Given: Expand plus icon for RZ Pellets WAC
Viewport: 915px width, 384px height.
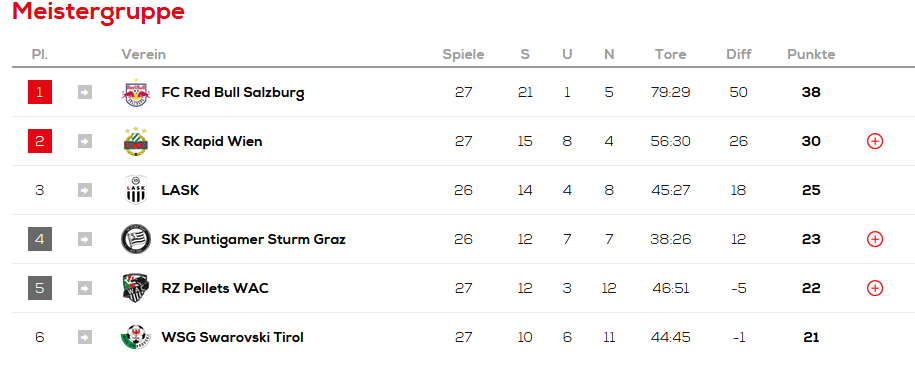Looking at the screenshot, I should (875, 288).
